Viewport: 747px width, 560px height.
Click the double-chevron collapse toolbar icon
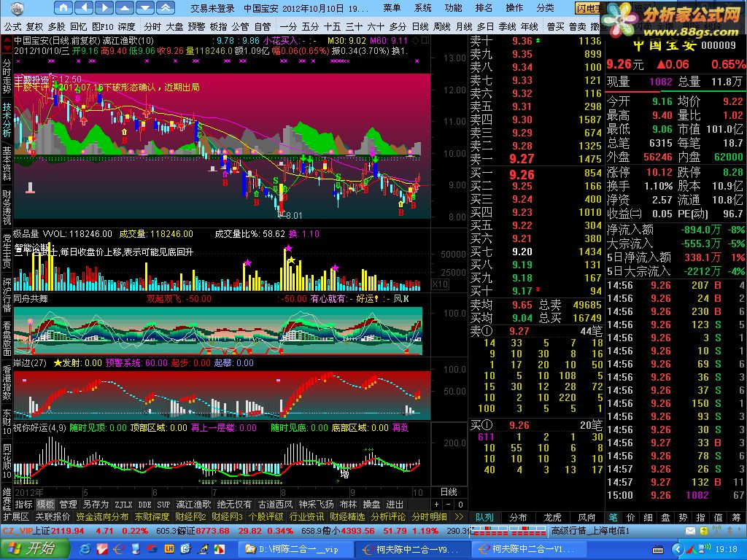tap(166, 7)
